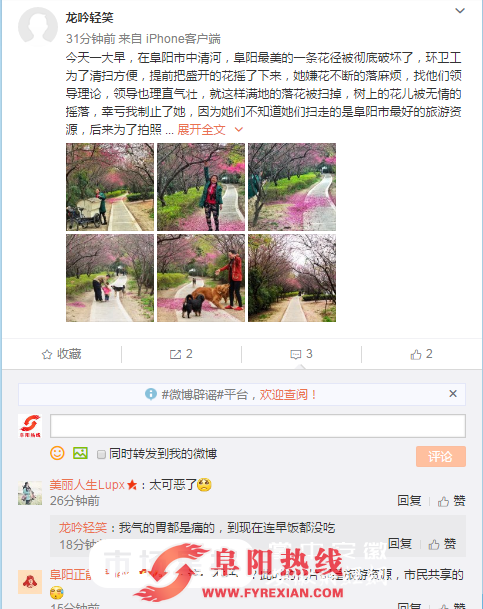This screenshot has height=609, width=483.
Task: Open the 欢迎查阅 link
Action: point(284,395)
